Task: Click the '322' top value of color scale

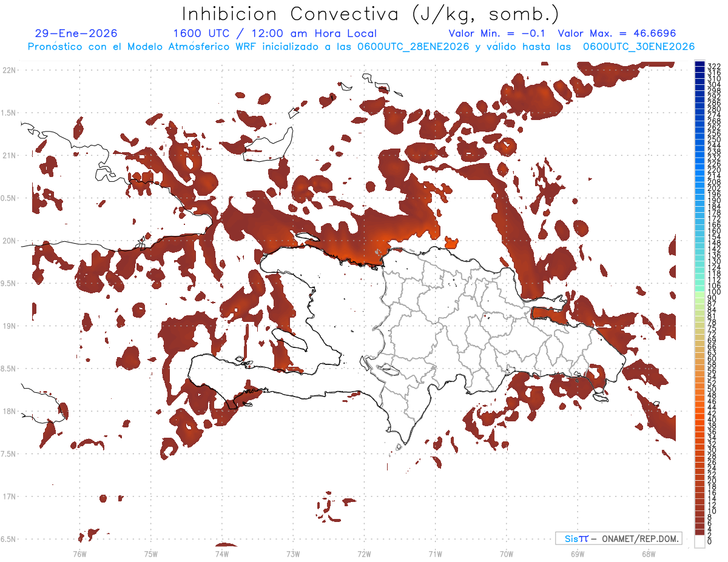Action: click(x=713, y=66)
